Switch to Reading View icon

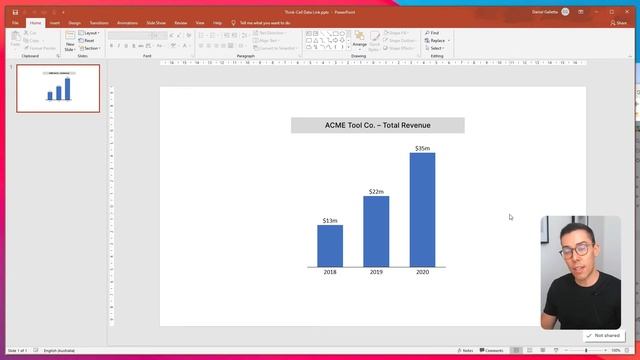(x=542, y=351)
